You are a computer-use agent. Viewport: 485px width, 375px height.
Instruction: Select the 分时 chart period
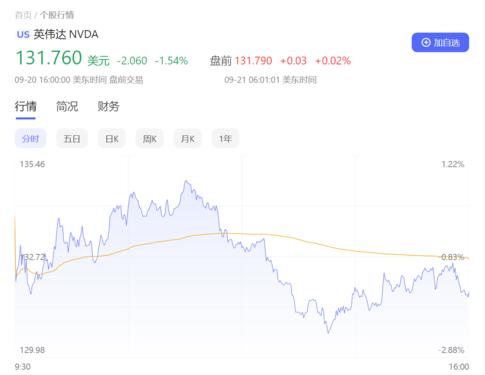(x=30, y=138)
